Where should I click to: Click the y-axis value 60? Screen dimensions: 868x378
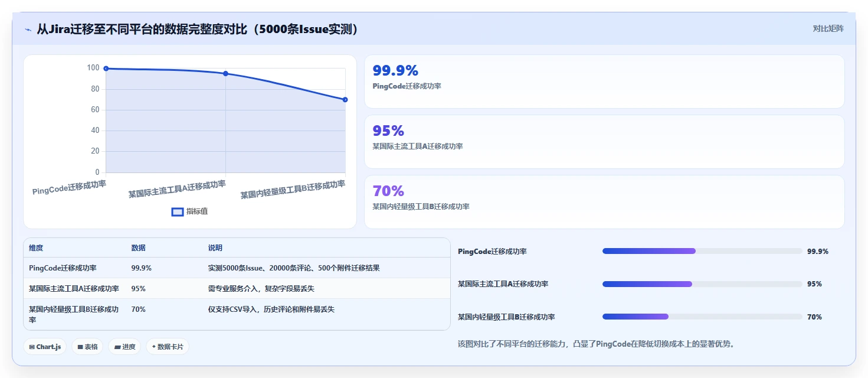[95, 110]
